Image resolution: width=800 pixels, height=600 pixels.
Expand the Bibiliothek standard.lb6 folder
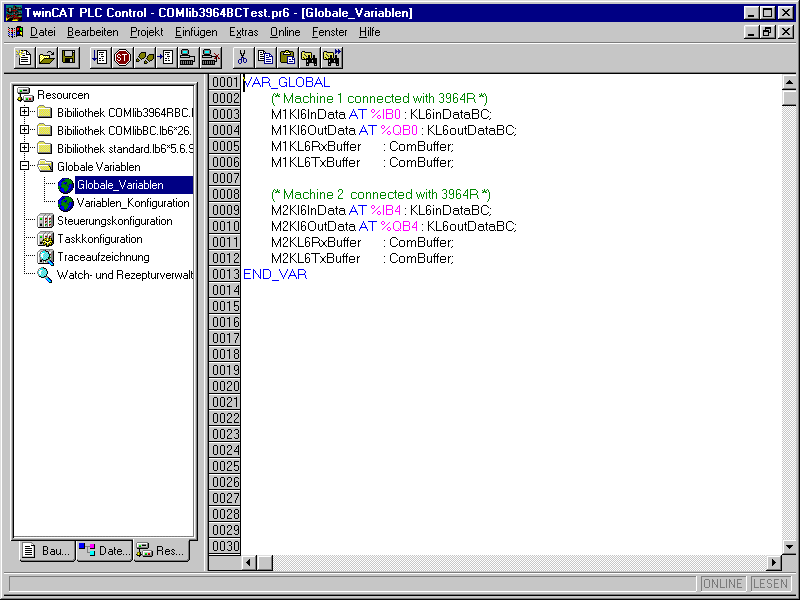click(x=24, y=147)
